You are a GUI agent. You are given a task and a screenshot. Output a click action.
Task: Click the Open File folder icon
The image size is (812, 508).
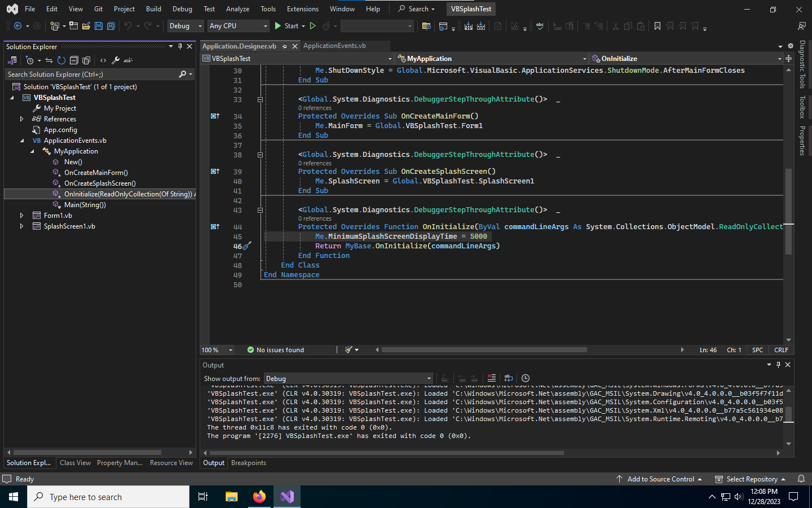pos(86,26)
